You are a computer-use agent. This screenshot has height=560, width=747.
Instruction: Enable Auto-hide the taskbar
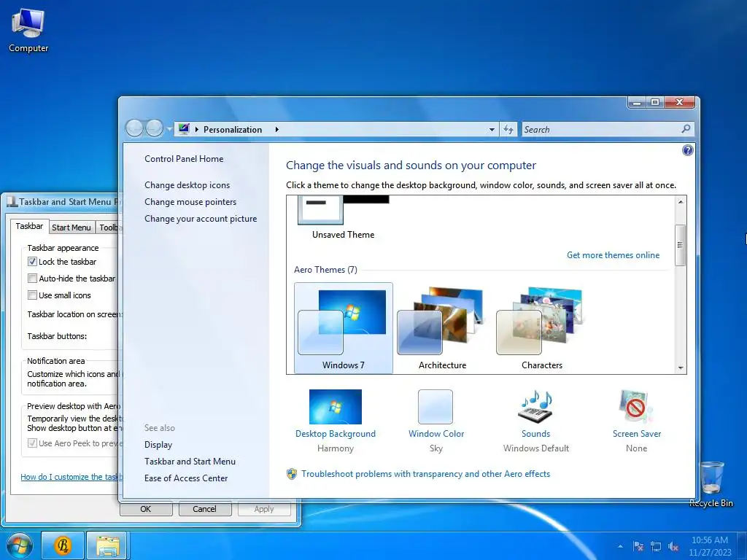point(32,278)
